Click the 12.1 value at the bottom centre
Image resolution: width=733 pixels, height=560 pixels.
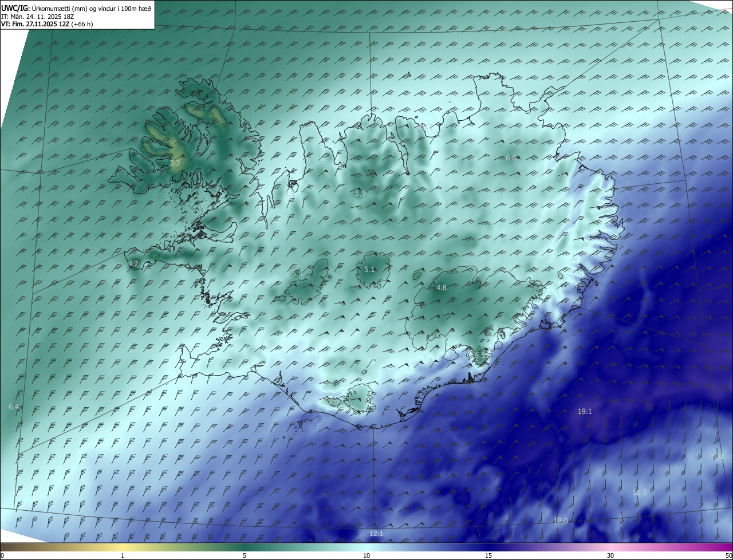tap(376, 533)
